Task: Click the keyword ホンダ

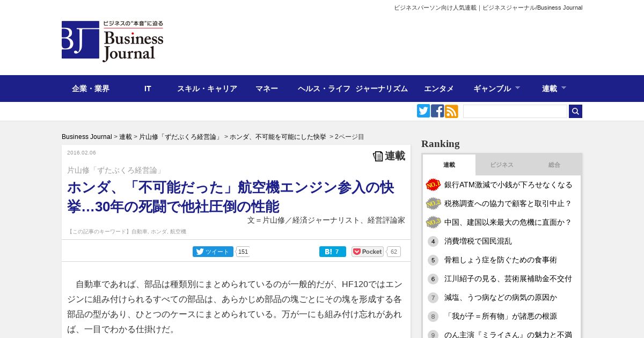Action: click(158, 232)
